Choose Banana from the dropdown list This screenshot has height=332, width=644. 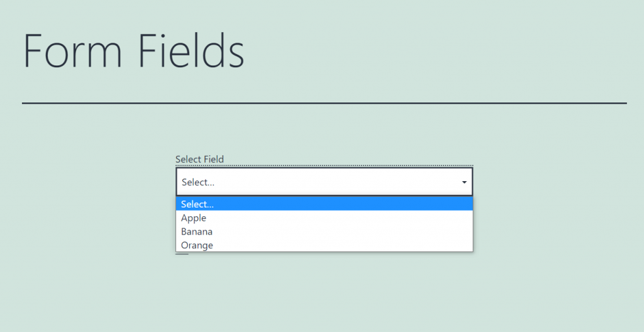click(325, 231)
